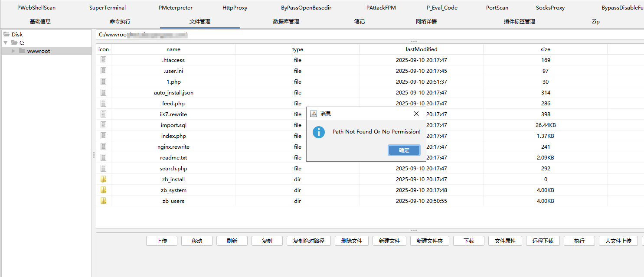Click the zb_users folder icon
644x277 pixels.
point(103,201)
